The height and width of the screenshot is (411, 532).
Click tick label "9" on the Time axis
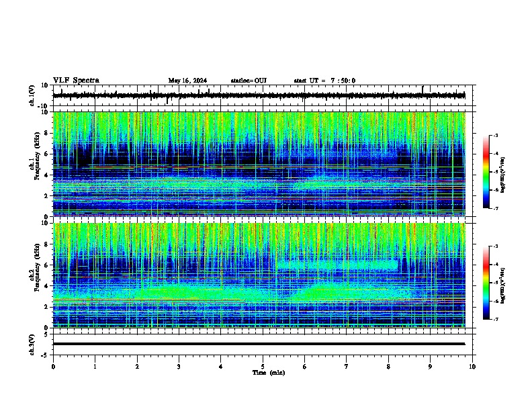pos(430,367)
